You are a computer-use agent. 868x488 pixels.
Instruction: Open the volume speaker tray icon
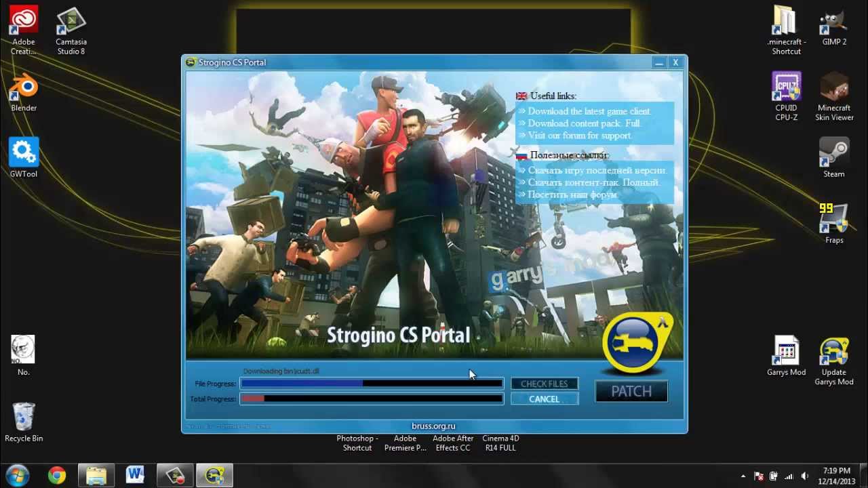point(805,476)
